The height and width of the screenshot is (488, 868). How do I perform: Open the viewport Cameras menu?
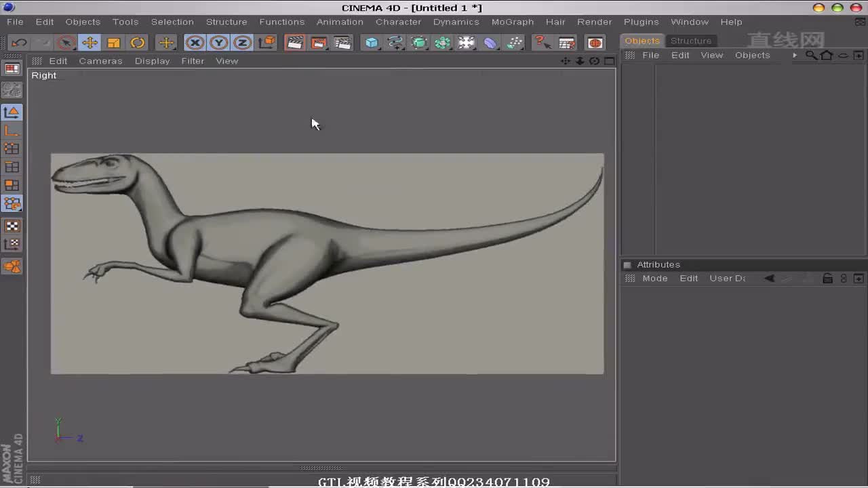tap(100, 61)
